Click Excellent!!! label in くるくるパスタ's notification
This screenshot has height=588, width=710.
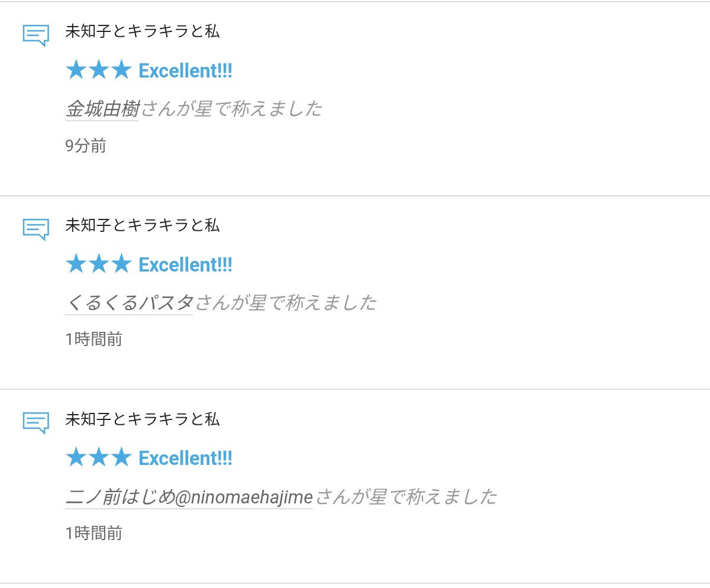(x=185, y=264)
